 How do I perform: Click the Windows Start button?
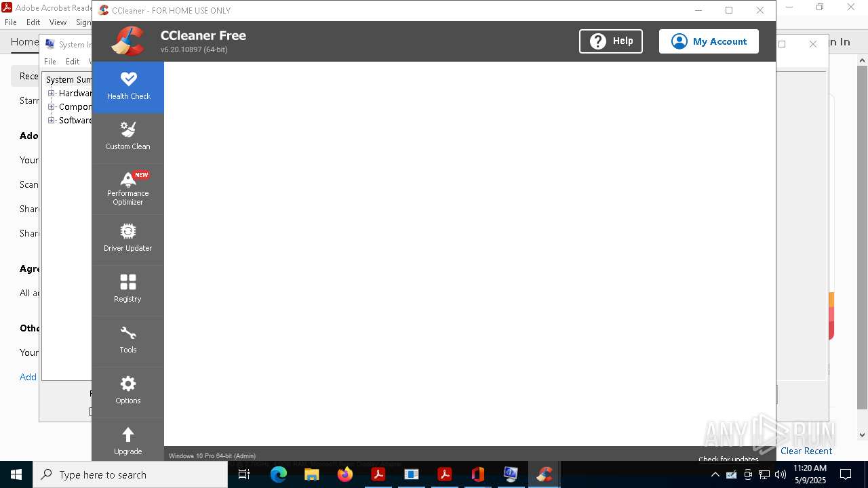(x=16, y=474)
